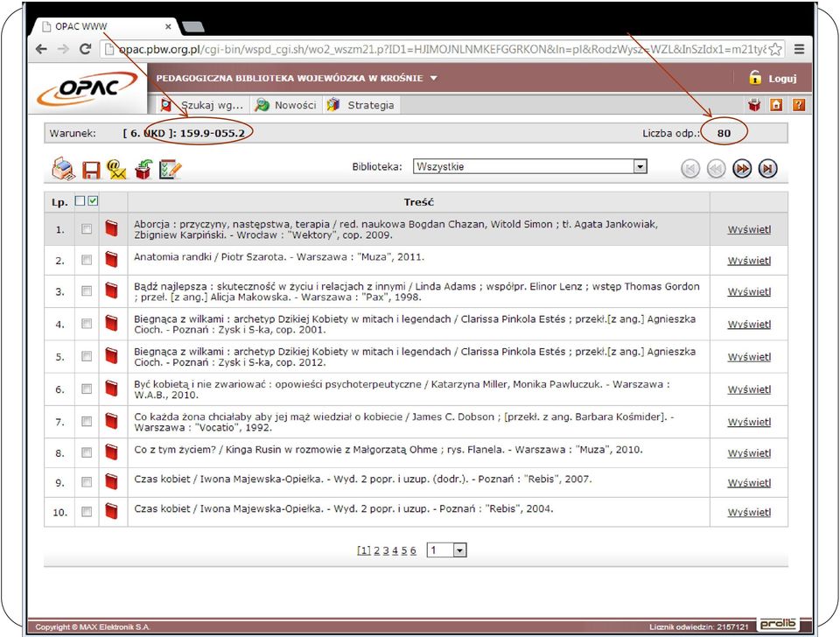Click Wyświetl for Aborcja row
This screenshot has height=637, width=840.
click(749, 229)
